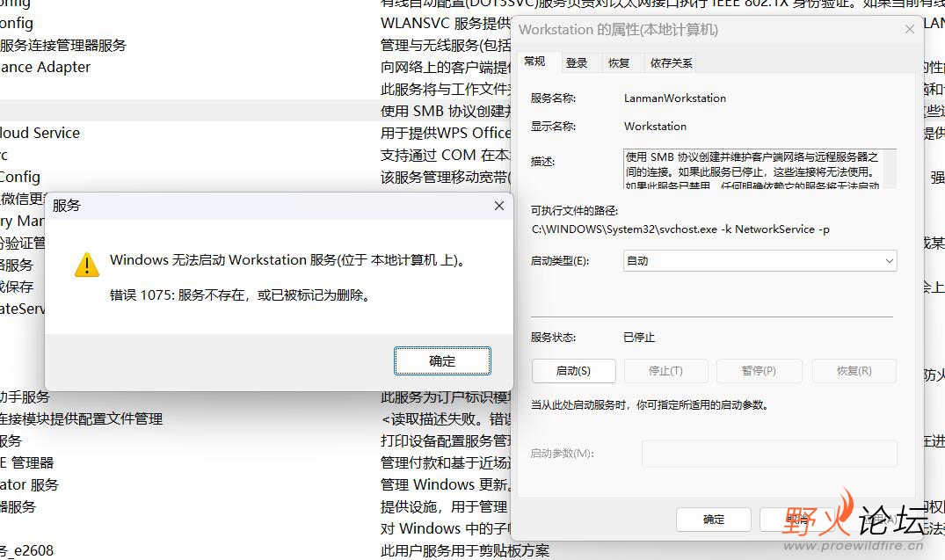Click the 打印设备配置服务管 description cell
This screenshot has height=560, width=945.
(x=446, y=440)
